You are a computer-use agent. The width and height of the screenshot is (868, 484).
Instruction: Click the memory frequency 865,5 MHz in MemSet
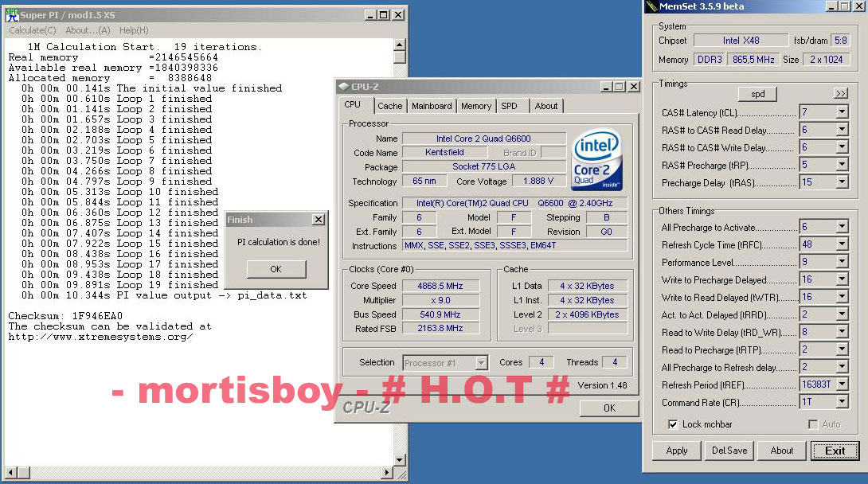(753, 59)
